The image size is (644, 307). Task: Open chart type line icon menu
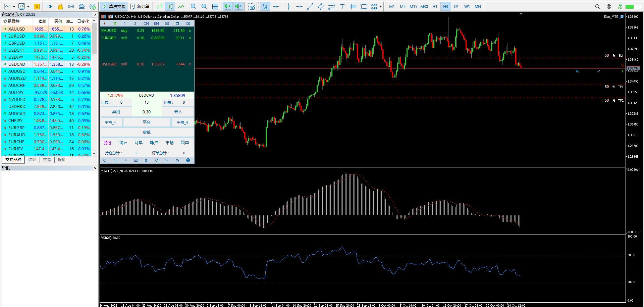pos(7,6)
